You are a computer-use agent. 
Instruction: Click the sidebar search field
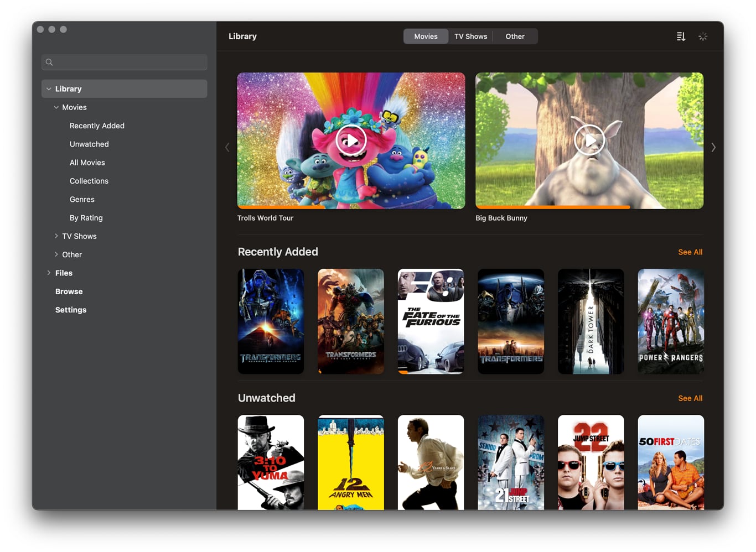tap(124, 62)
